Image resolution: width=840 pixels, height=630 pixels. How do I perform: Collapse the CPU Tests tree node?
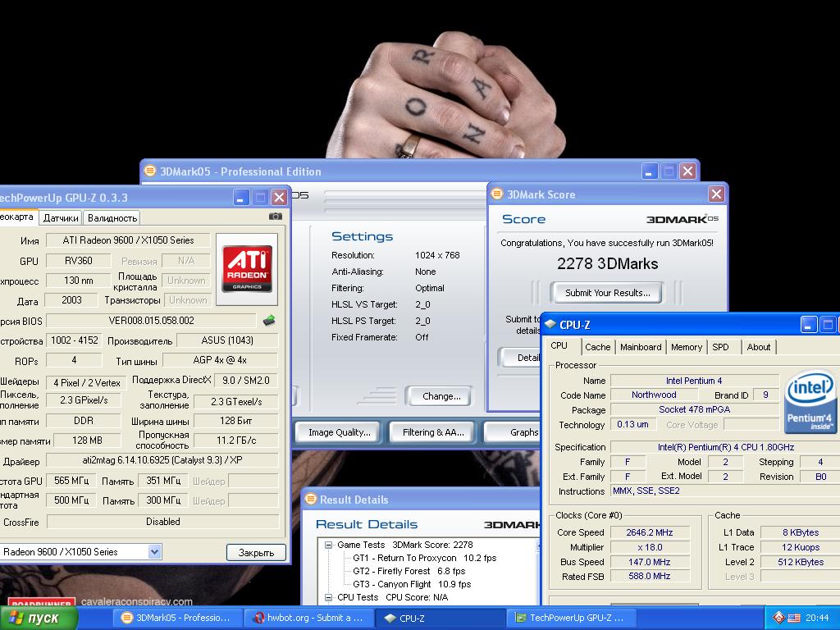pyautogui.click(x=328, y=597)
